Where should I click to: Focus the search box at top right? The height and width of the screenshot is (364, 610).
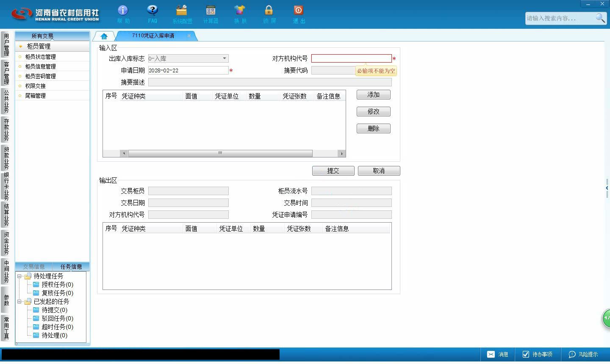coord(560,18)
